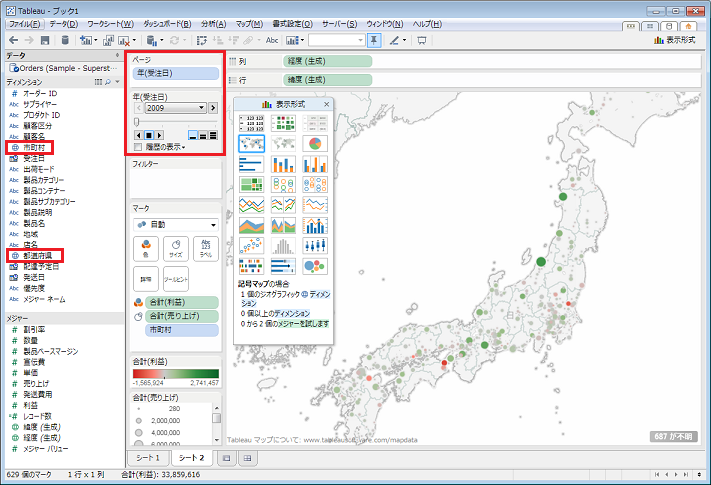Open the new worksheet dropdown arrow
Image resolution: width=711 pixels, height=485 pixels.
point(95,40)
